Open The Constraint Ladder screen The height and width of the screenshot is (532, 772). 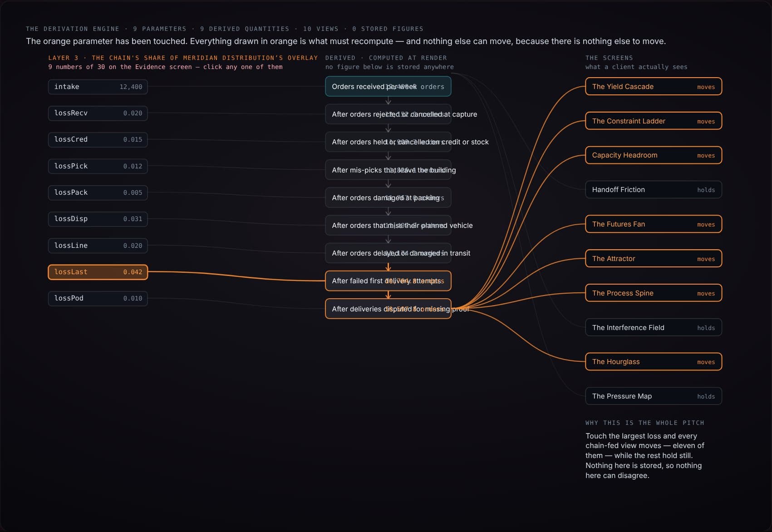point(654,121)
